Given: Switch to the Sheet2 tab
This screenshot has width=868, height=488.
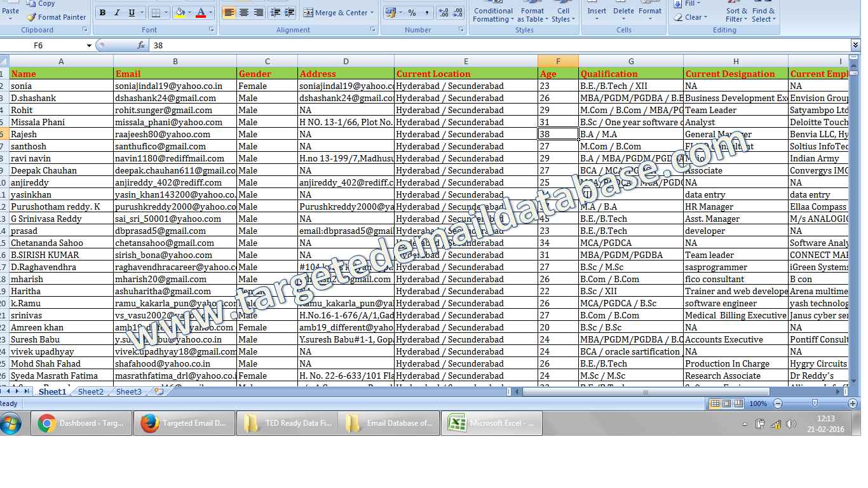Looking at the screenshot, I should (x=90, y=392).
